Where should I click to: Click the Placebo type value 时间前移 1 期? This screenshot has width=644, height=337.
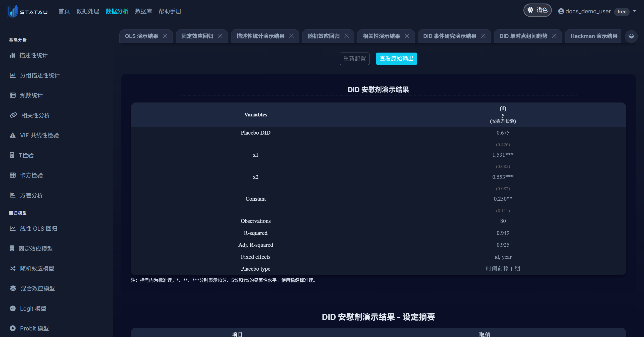click(503, 269)
